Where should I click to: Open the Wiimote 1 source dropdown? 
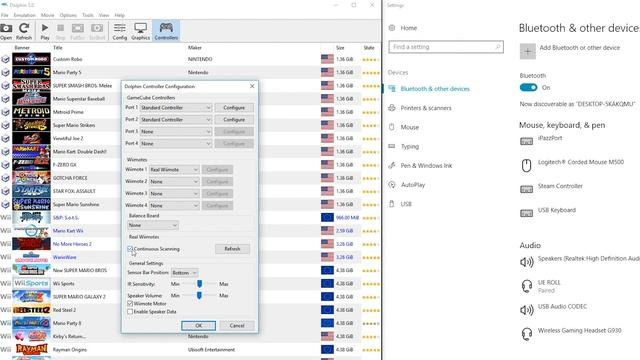tap(174, 169)
